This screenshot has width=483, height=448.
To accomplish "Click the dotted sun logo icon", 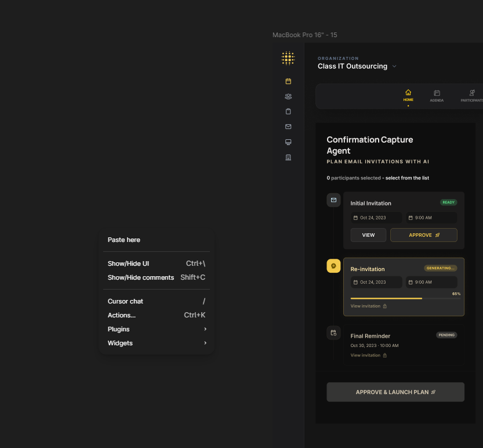I will click(x=288, y=58).
